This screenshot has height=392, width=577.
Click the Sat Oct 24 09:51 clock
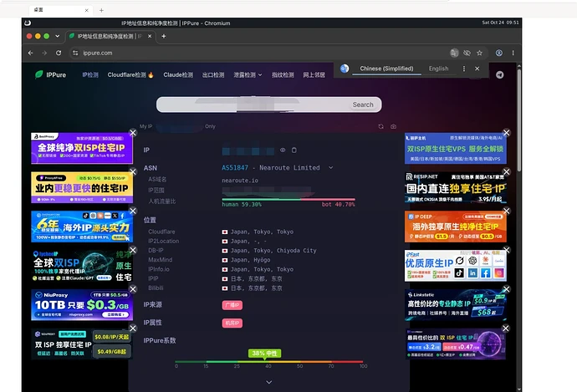coord(500,23)
